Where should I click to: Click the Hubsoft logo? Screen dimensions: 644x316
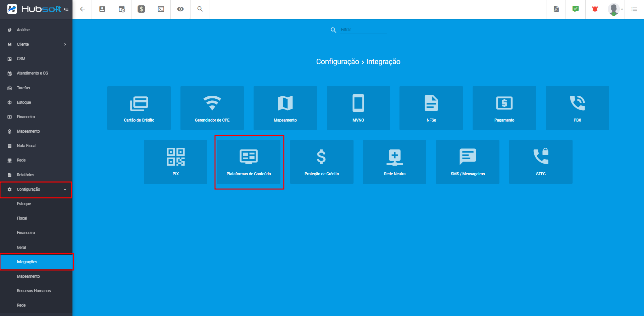point(34,9)
